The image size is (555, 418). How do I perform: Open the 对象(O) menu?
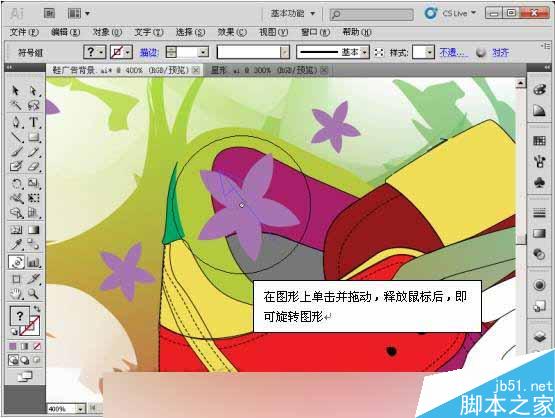pyautogui.click(x=107, y=33)
